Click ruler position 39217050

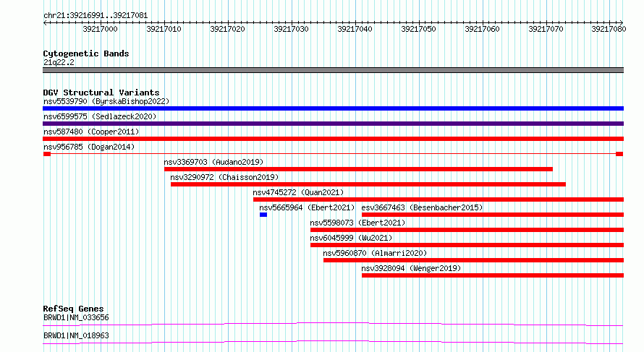coord(418,29)
